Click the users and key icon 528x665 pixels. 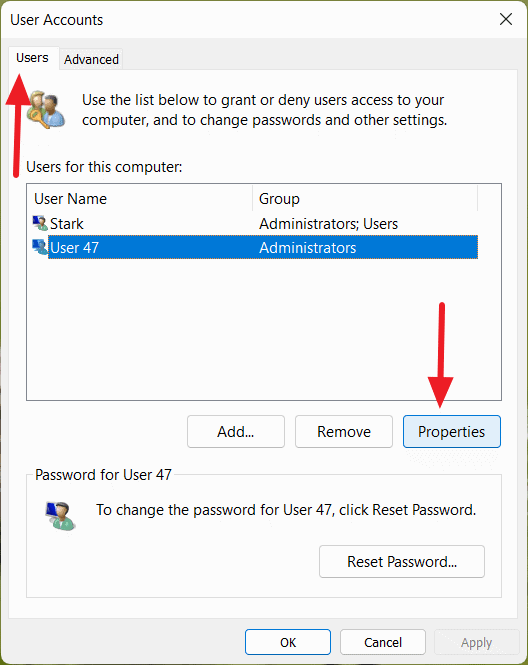pyautogui.click(x=46, y=109)
